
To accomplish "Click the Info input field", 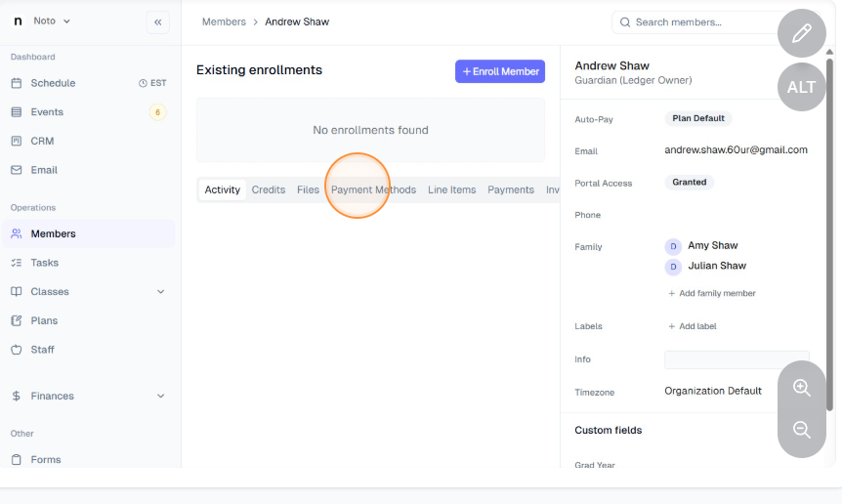I will (x=737, y=359).
